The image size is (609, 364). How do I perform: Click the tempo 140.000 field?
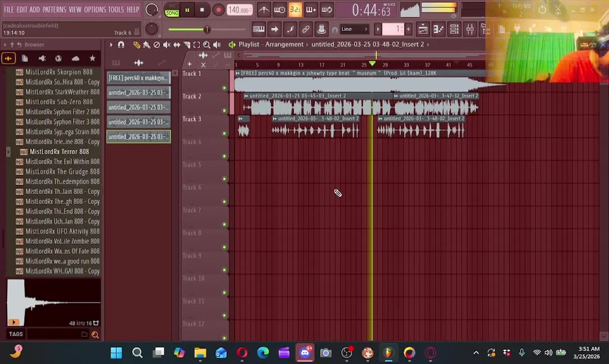click(x=239, y=10)
